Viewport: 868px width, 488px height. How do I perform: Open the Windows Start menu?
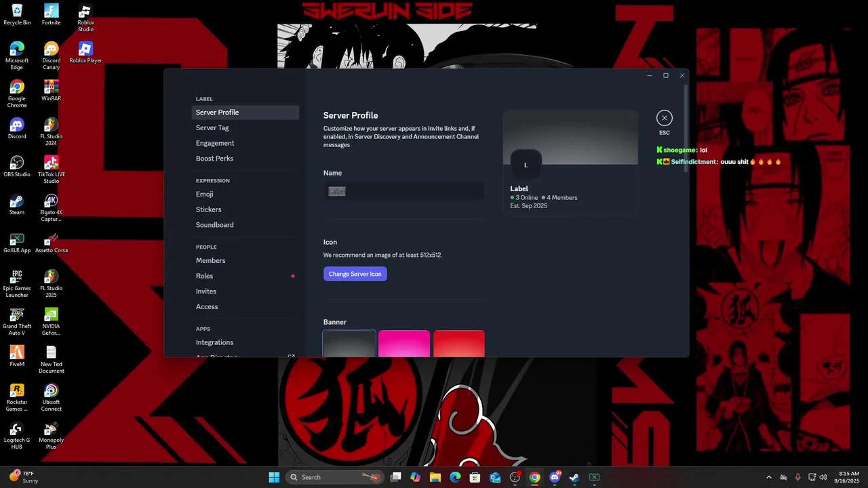point(274,477)
